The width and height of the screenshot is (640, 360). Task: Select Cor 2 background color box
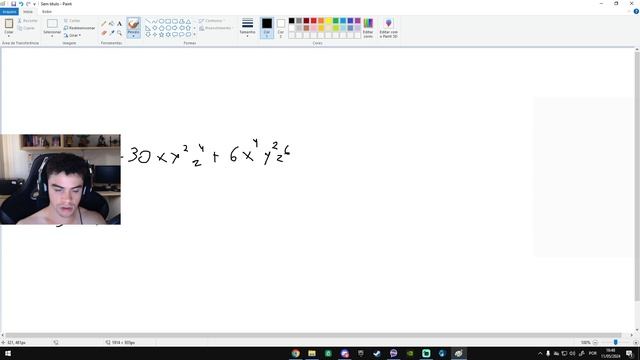point(281,28)
